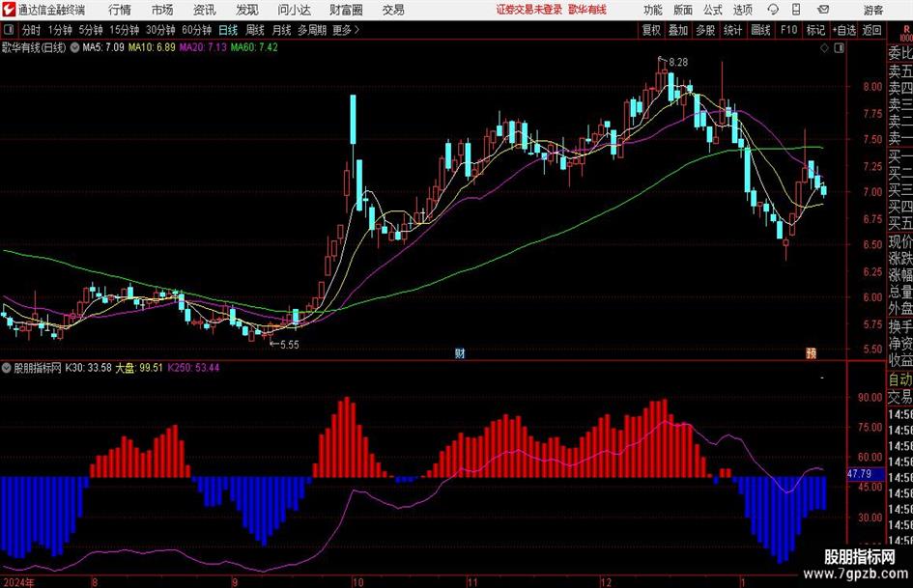
Task: Click the 证券交易未登录 login link
Action: [x=529, y=10]
